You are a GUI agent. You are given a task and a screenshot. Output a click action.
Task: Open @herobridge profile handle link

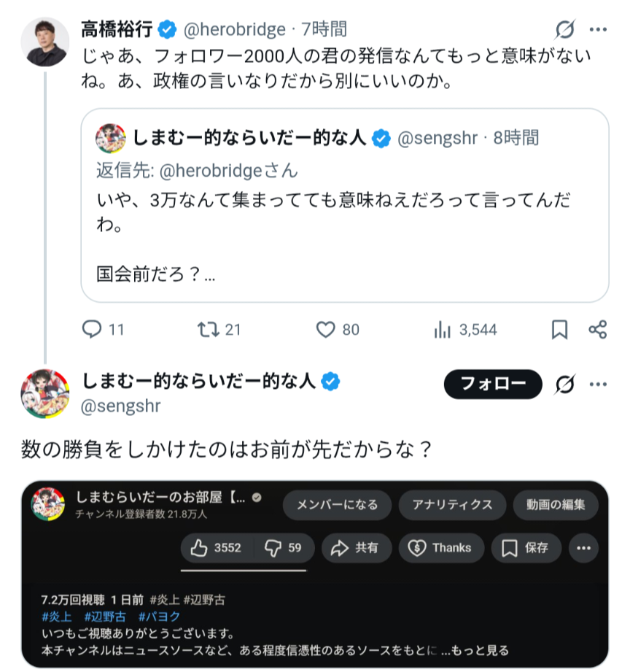click(x=233, y=29)
